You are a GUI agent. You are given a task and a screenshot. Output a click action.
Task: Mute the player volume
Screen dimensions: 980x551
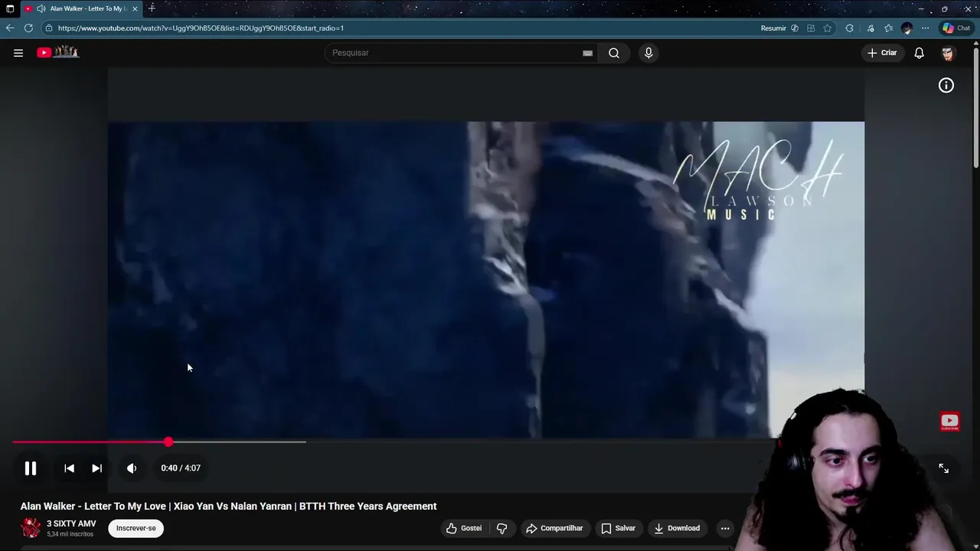(x=132, y=468)
